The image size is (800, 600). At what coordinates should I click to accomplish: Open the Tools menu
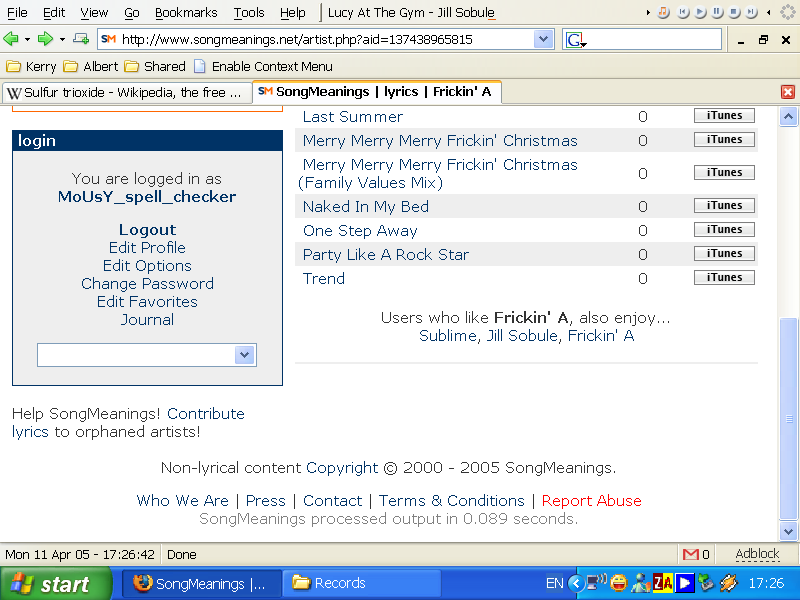pos(249,13)
